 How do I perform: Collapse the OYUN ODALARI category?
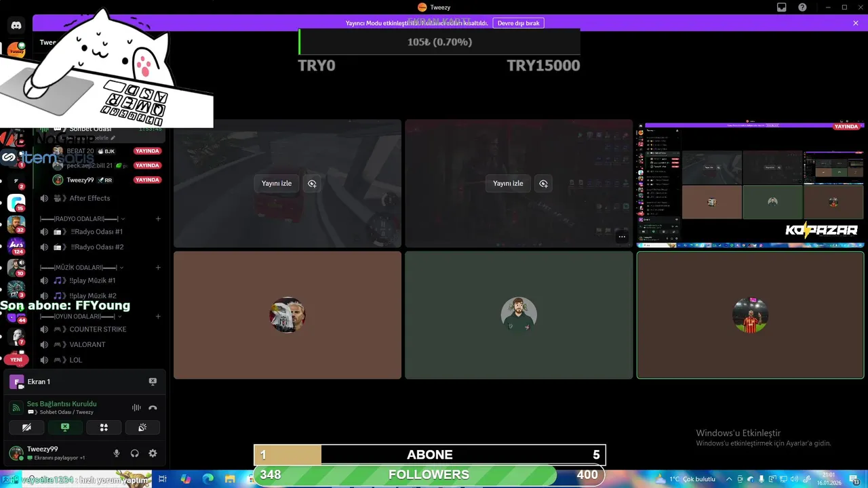click(81, 317)
